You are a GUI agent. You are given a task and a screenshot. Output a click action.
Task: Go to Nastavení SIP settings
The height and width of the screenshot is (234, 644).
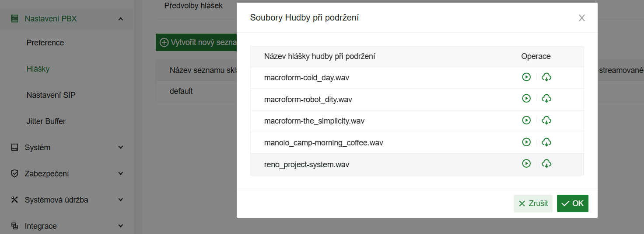pyautogui.click(x=51, y=95)
